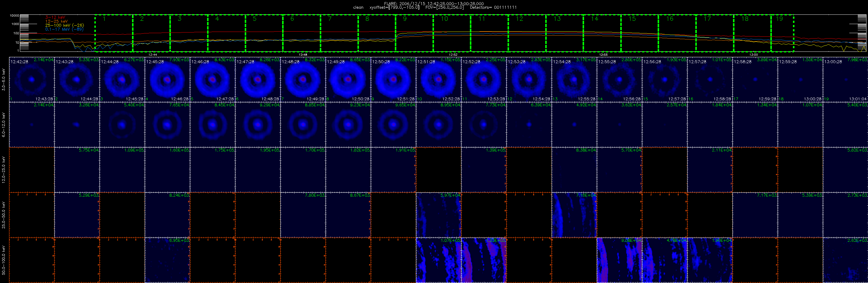
Task: Open the 50.0-100.0 keV image labeled 1.07E+05
Action: pos(439,260)
